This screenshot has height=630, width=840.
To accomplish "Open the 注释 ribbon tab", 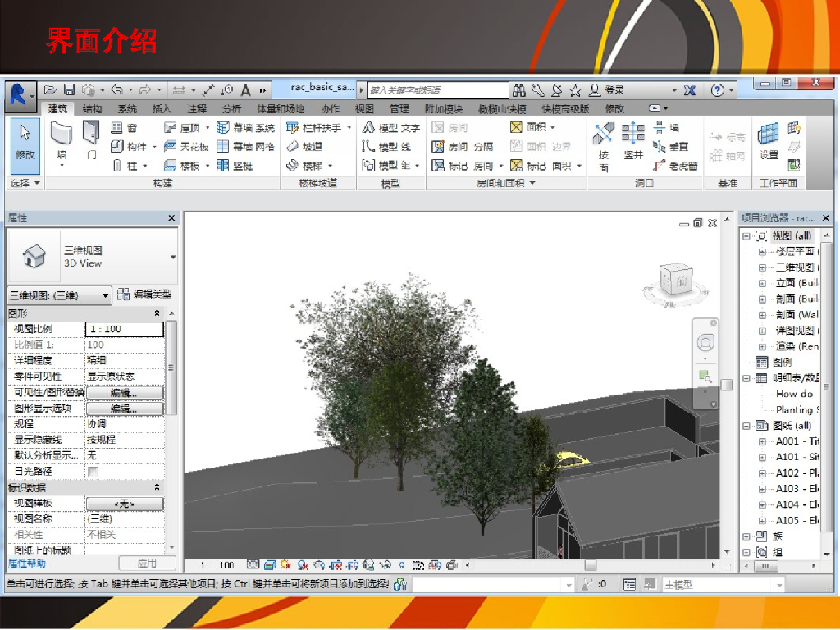I will coord(197,109).
